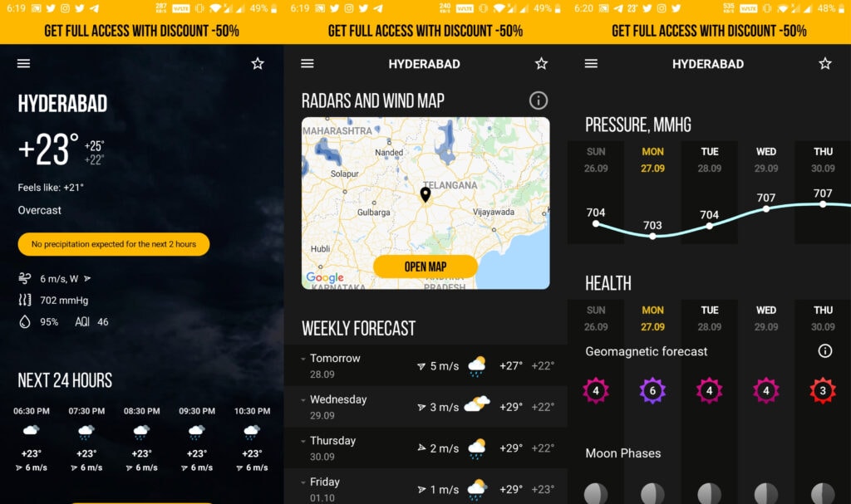Viewport: 851px width, 504px height.
Task: Tap the wind speed icon beside 6 m/s, W
Action: pos(24,278)
